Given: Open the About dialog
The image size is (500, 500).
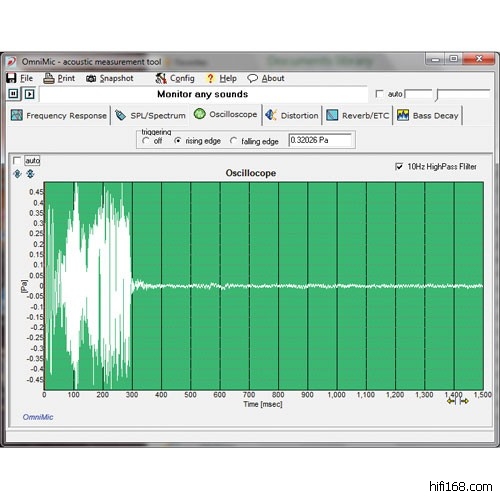Looking at the screenshot, I should [273, 78].
